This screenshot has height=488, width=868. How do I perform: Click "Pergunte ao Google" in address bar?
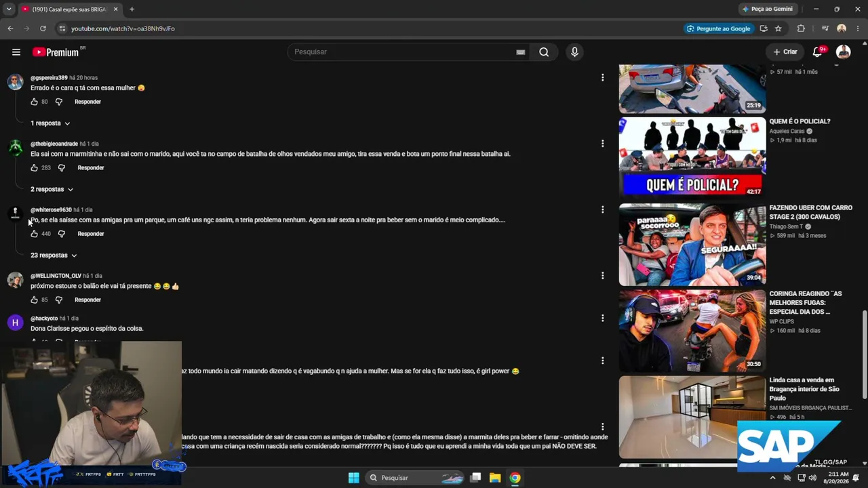tap(718, 28)
